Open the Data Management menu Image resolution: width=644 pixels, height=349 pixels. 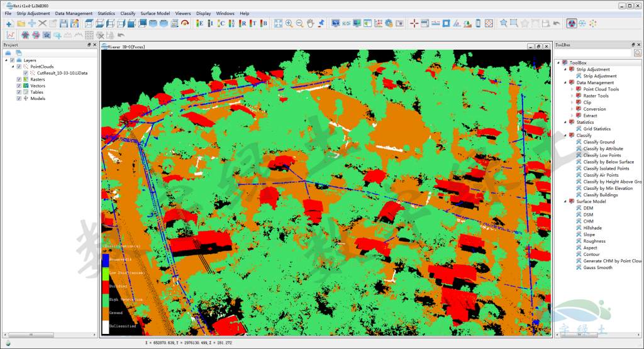coord(74,13)
